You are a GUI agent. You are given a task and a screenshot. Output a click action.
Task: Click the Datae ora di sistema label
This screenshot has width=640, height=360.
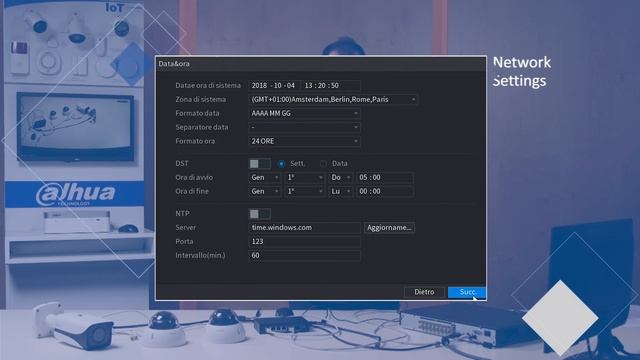(208, 85)
